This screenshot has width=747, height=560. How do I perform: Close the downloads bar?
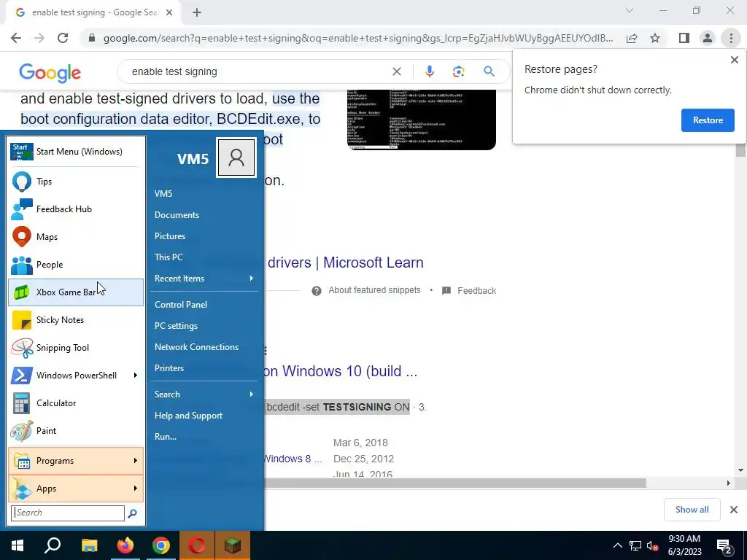(x=734, y=510)
